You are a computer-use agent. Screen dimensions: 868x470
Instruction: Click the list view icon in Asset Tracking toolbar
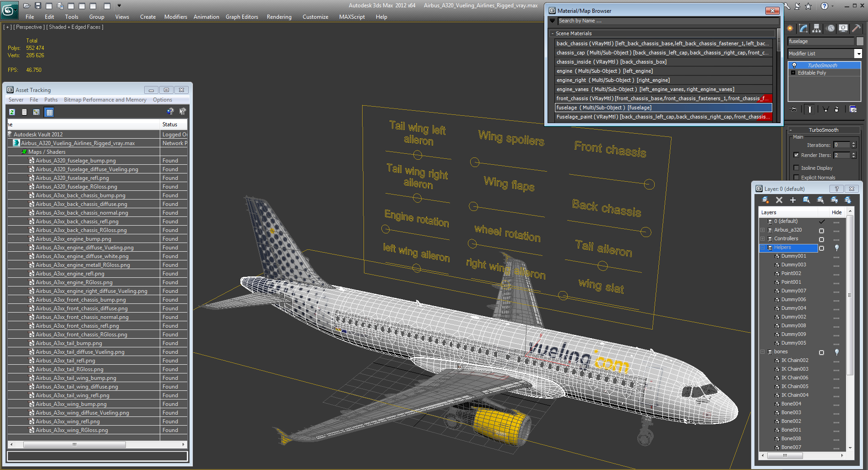(24, 112)
